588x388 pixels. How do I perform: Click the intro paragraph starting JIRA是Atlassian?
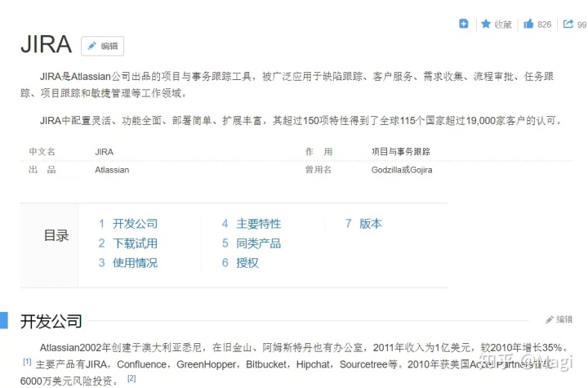pos(287,85)
